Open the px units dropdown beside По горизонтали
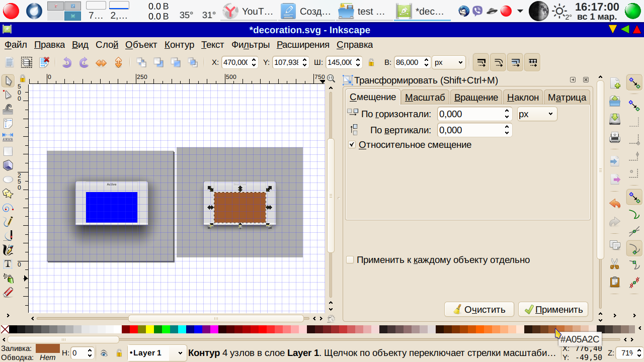This screenshot has height=362, width=644. click(537, 114)
